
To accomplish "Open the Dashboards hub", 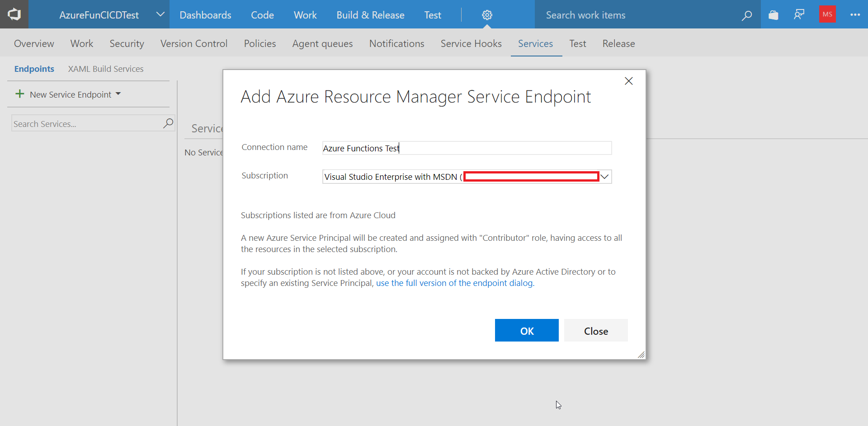I will tap(205, 15).
